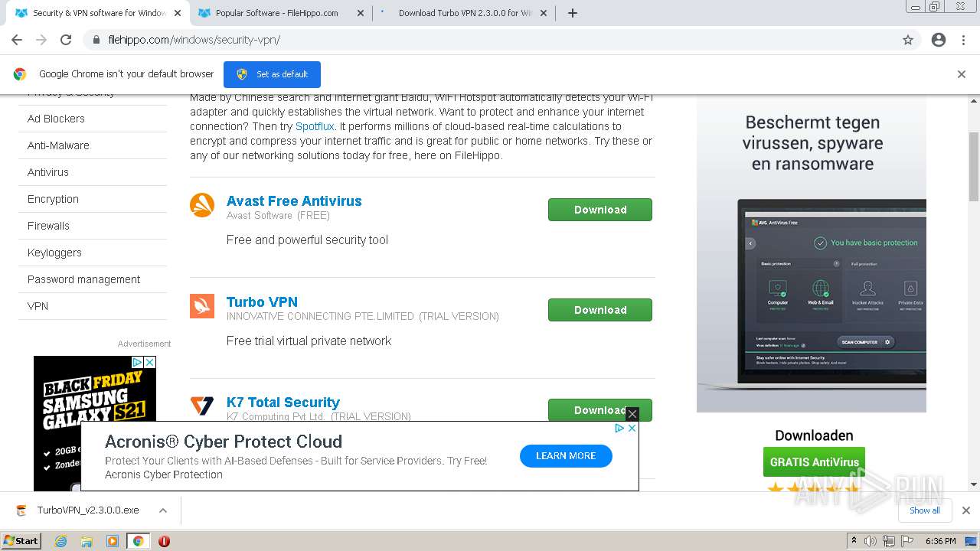Open File Explorer from the taskbar

[x=87, y=541]
